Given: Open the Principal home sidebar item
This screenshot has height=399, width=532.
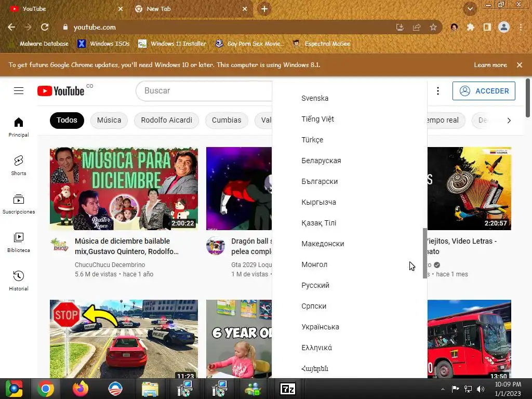Looking at the screenshot, I should tap(19, 127).
